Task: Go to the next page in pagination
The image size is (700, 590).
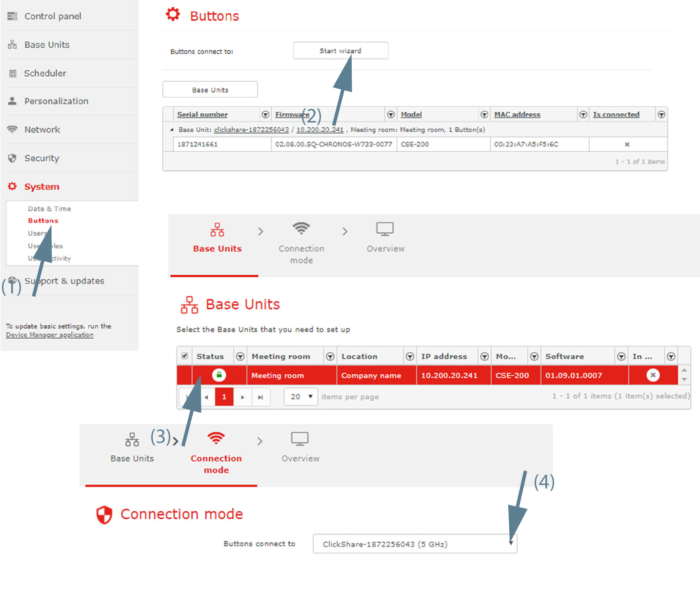Action: pyautogui.click(x=242, y=397)
